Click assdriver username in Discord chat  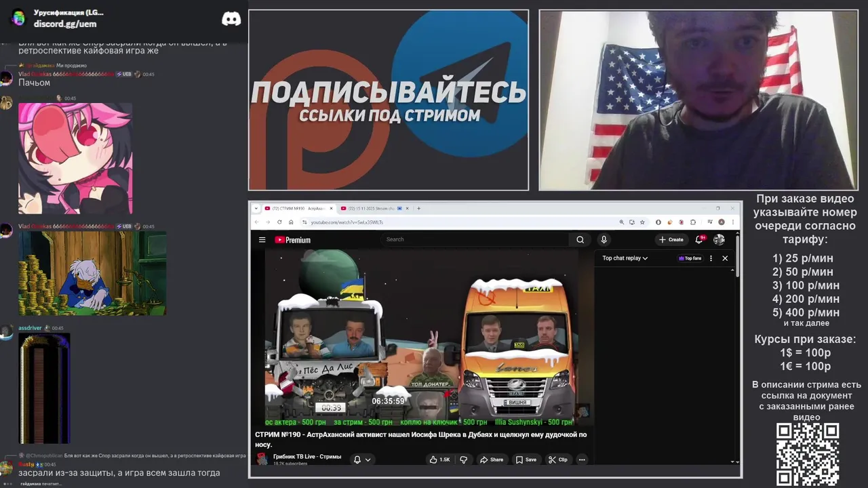30,328
